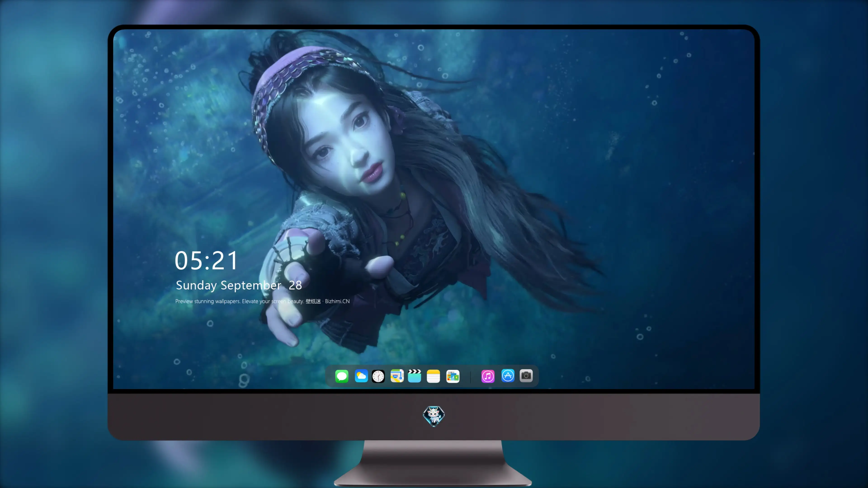Click the dragon mascot logo on monitor chin
This screenshot has height=488, width=868.
(x=434, y=416)
